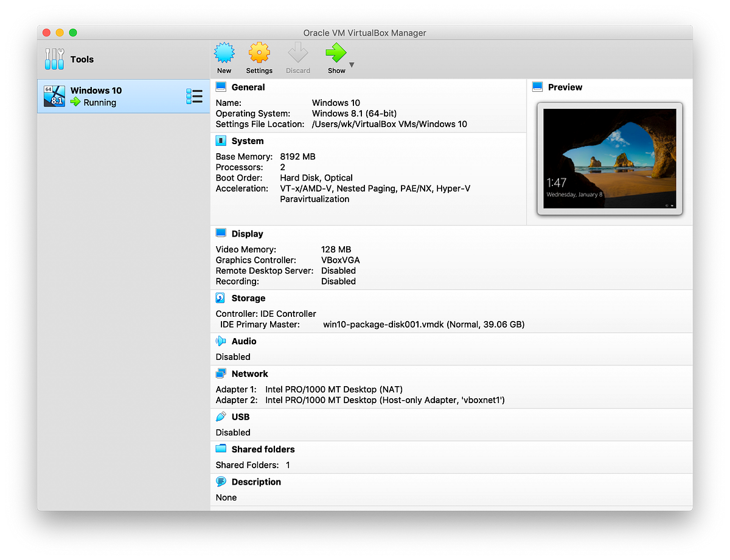Click the Windows 10 preview thumbnail
730x560 pixels.
point(609,159)
